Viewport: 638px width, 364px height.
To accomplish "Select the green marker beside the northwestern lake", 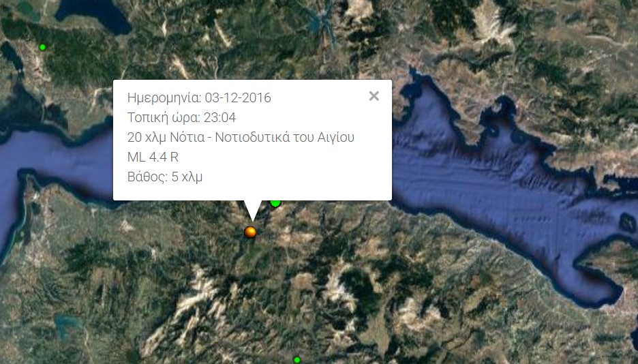I will click(42, 47).
